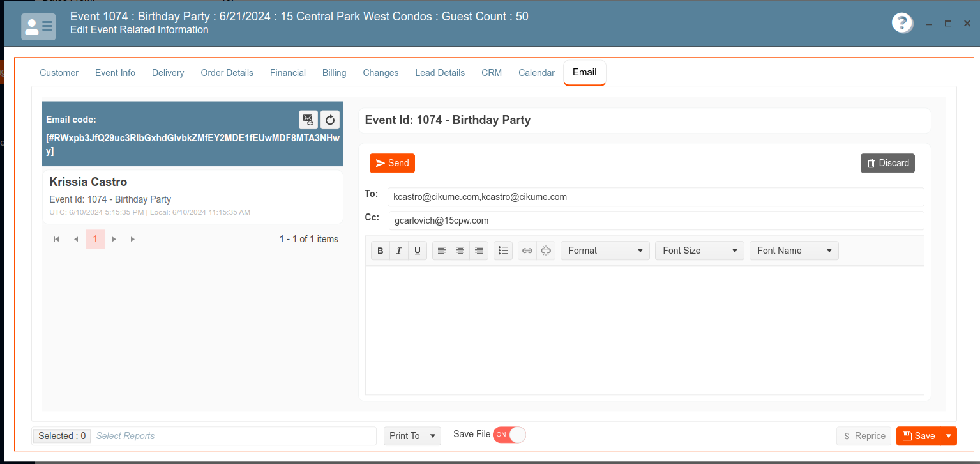The width and height of the screenshot is (980, 464).
Task: Click the contact card icon in header
Action: [x=38, y=26]
